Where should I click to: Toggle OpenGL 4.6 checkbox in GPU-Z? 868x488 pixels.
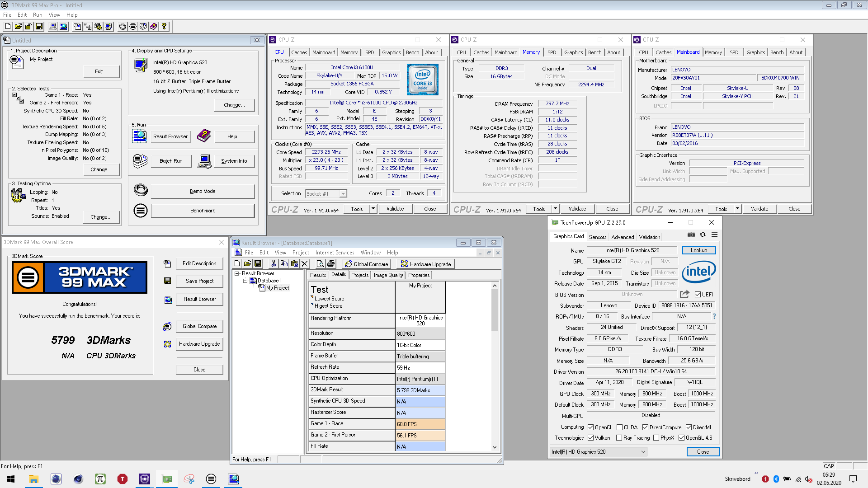(x=681, y=438)
